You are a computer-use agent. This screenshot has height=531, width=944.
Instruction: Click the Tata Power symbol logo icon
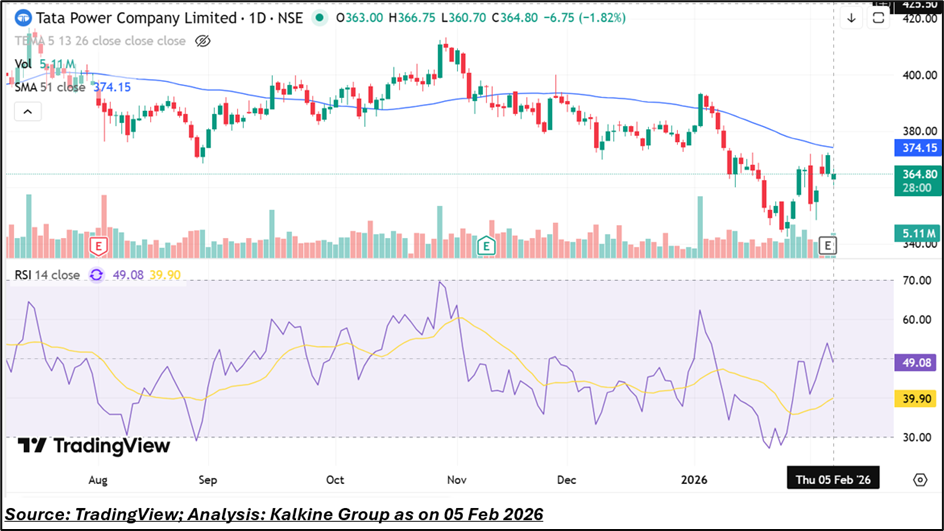(22, 18)
